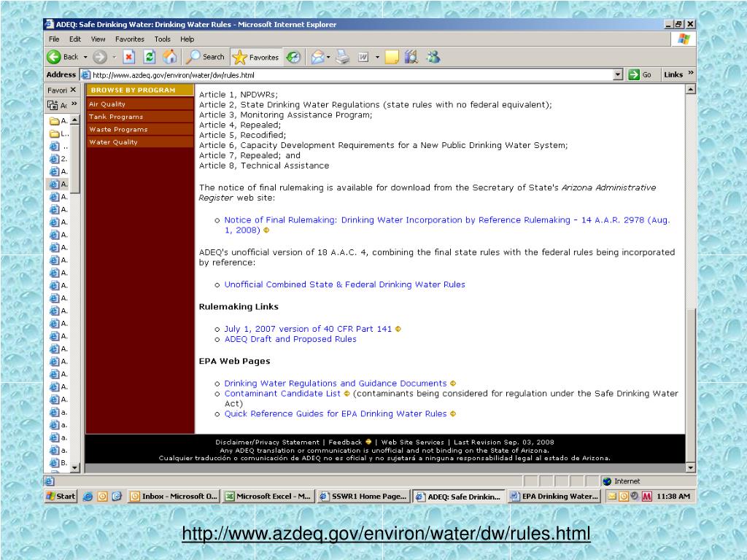The image size is (747, 560).
Task: Click the Outlook quick launch icon
Action: coord(102,496)
